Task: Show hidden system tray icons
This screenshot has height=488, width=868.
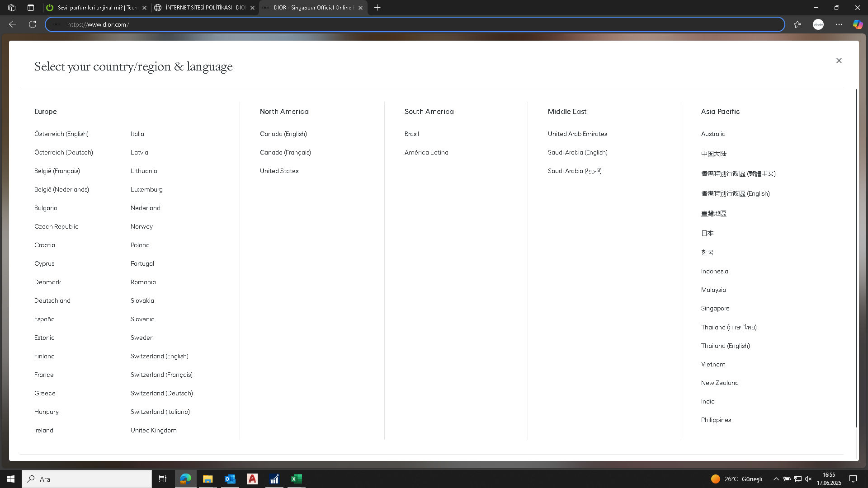Action: click(x=776, y=479)
